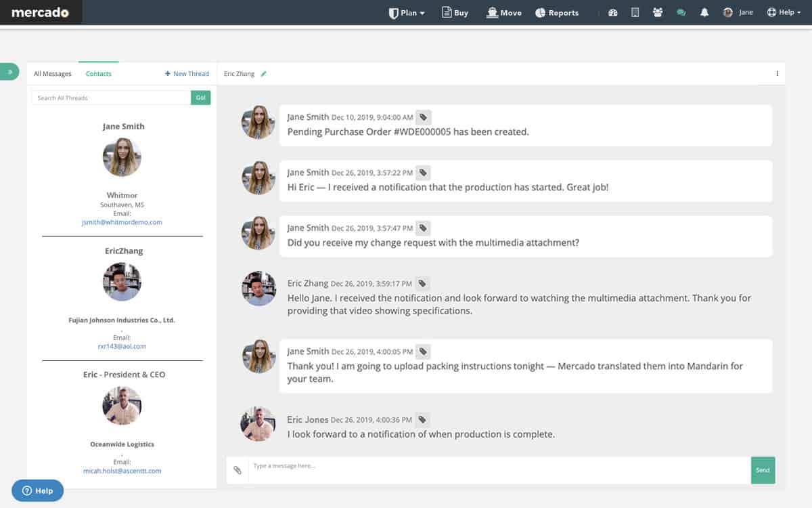
Task: Open jsmith@whitmordemo.com email link
Action: tap(122, 222)
